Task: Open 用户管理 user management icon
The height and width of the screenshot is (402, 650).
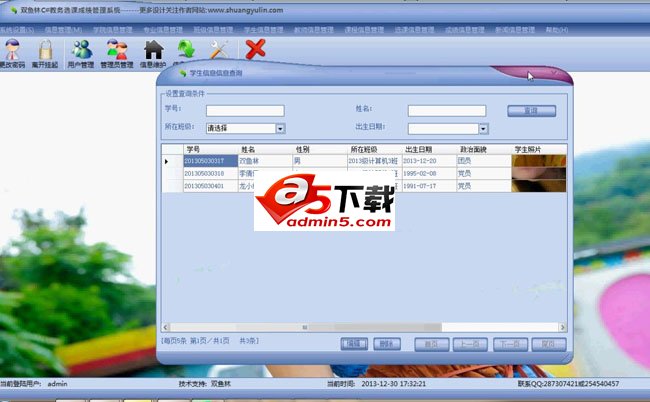Action: coord(81,53)
